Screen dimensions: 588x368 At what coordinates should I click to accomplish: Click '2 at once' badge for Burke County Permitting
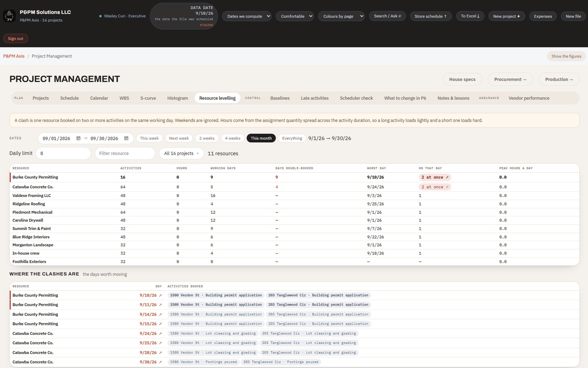click(435, 177)
